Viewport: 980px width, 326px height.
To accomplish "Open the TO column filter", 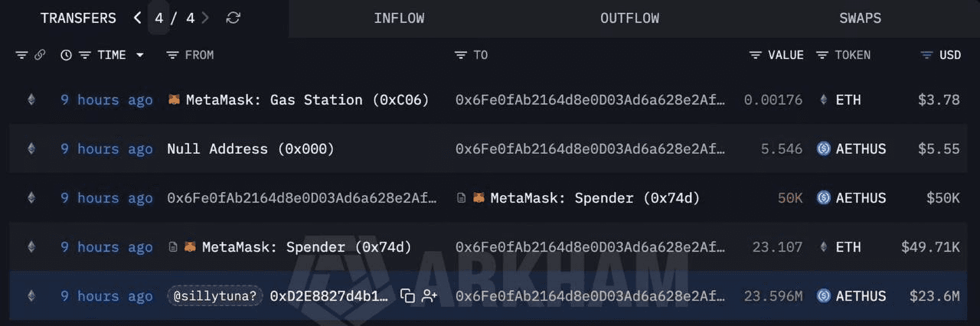I will point(461,55).
